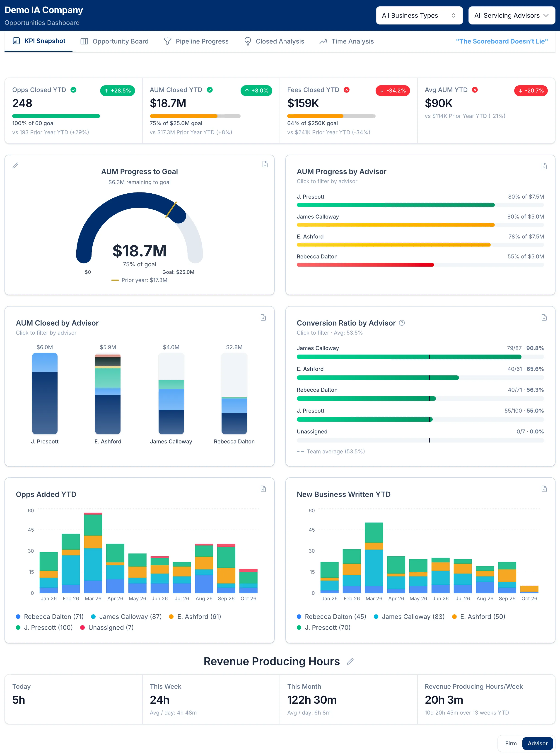560x754 pixels.
Task: Toggle J. Prescott (100) legend in Opps Added
Action: coord(44,628)
